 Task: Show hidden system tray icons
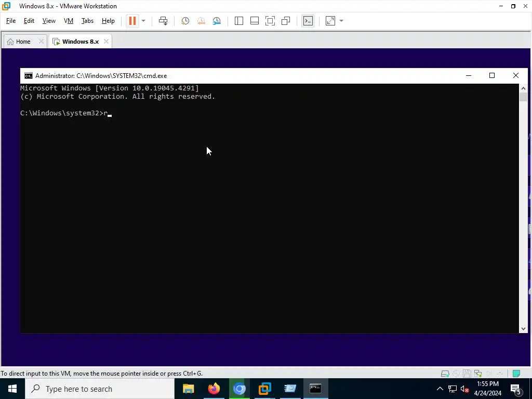pos(440,389)
